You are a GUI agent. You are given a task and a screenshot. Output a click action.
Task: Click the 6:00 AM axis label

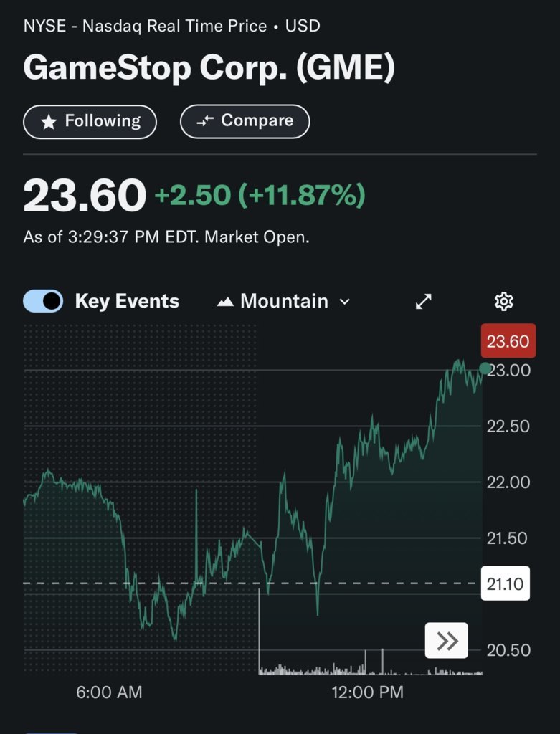(x=109, y=692)
